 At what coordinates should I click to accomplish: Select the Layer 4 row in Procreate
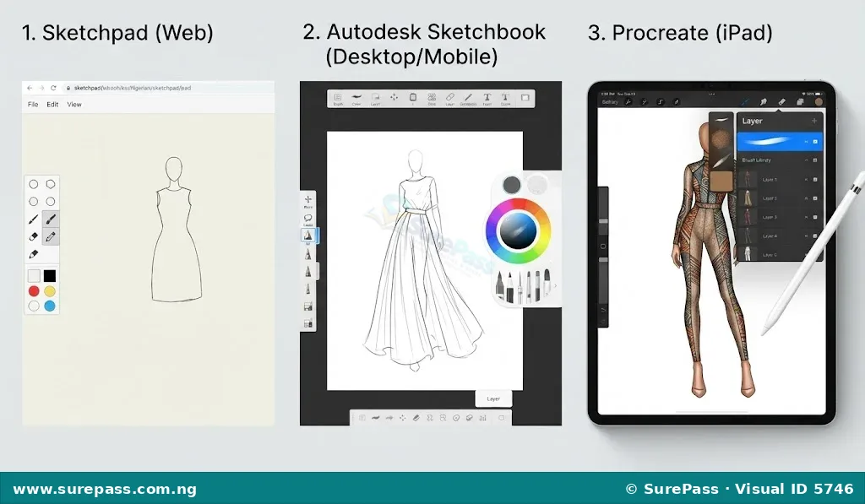point(780,236)
